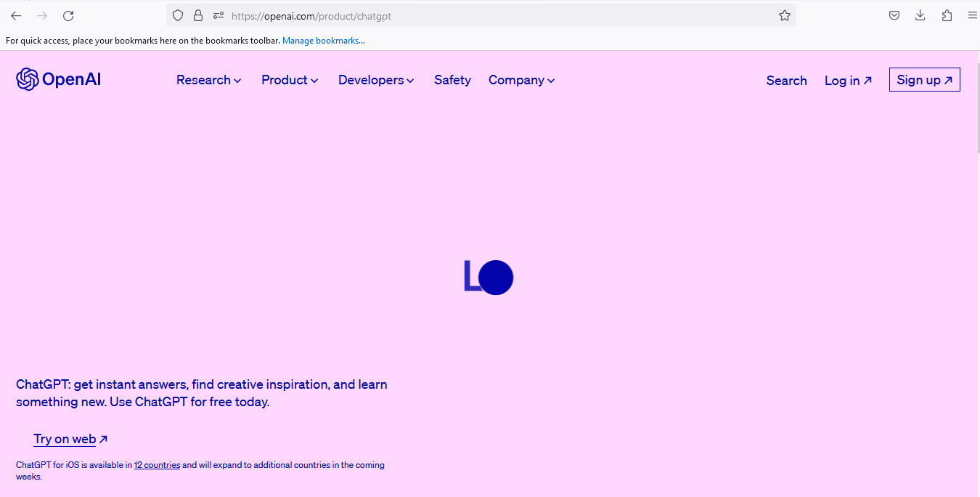Screen dimensions: 980x497
Task: Bookmark this page with star icon
Action: tap(784, 15)
